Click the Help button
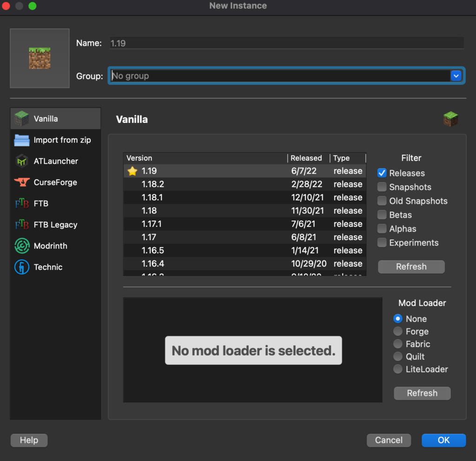 pyautogui.click(x=29, y=441)
